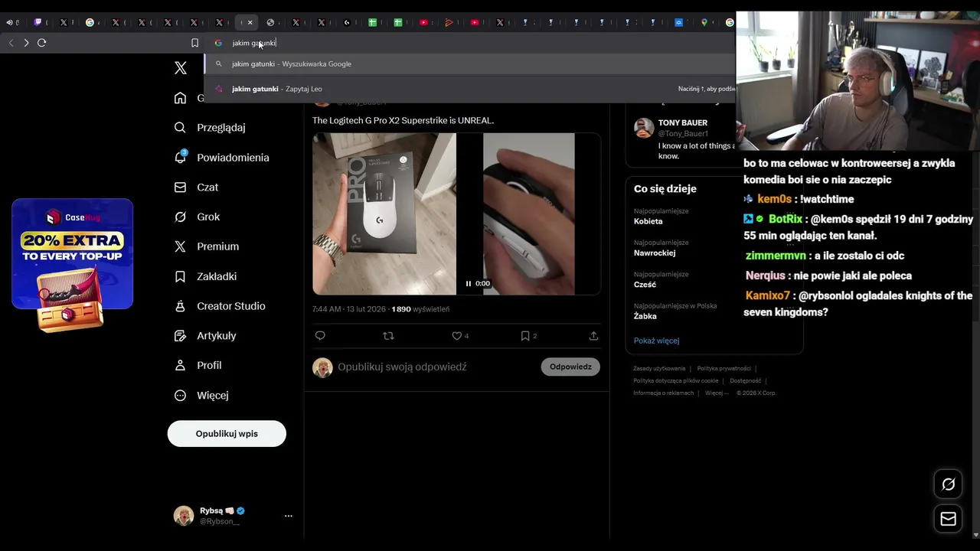The width and height of the screenshot is (980, 551).
Task: Click the mouse-in-hand video thumbnail
Action: pos(528,214)
